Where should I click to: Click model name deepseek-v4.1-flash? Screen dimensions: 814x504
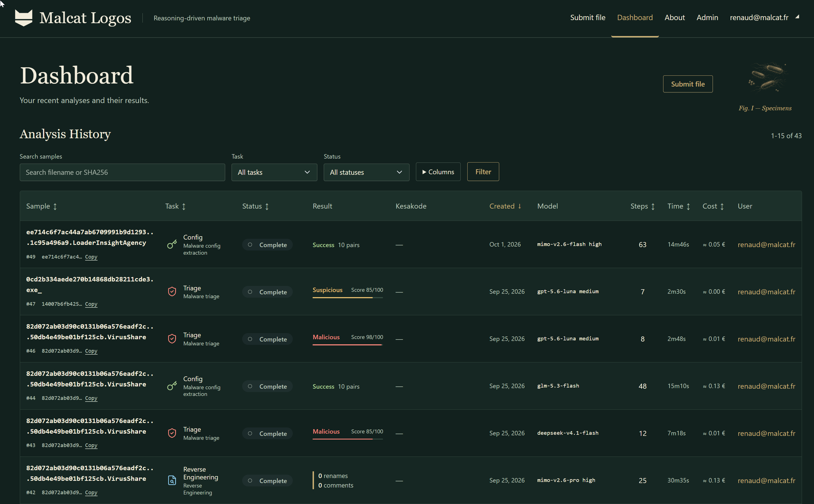[x=568, y=433]
